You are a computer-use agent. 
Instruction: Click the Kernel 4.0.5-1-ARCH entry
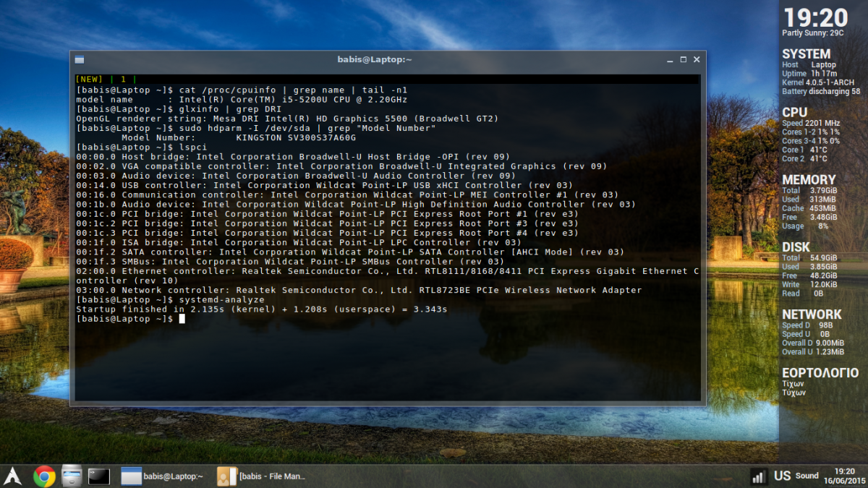click(818, 82)
